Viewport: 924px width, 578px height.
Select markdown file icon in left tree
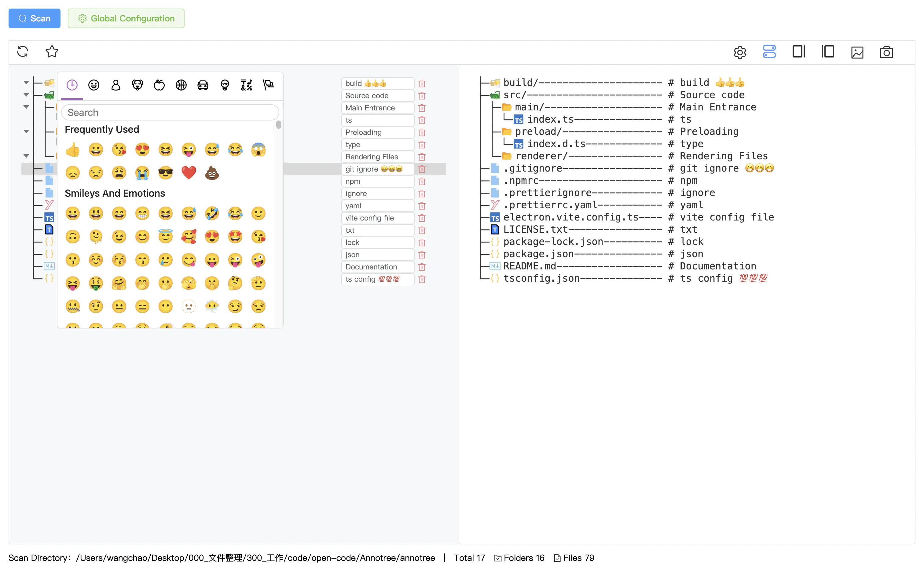(x=49, y=266)
